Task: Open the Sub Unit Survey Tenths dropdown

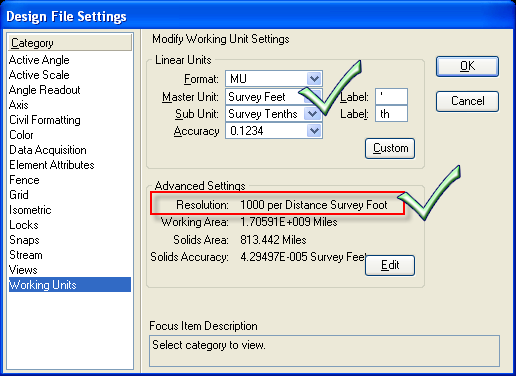Action: (x=274, y=114)
